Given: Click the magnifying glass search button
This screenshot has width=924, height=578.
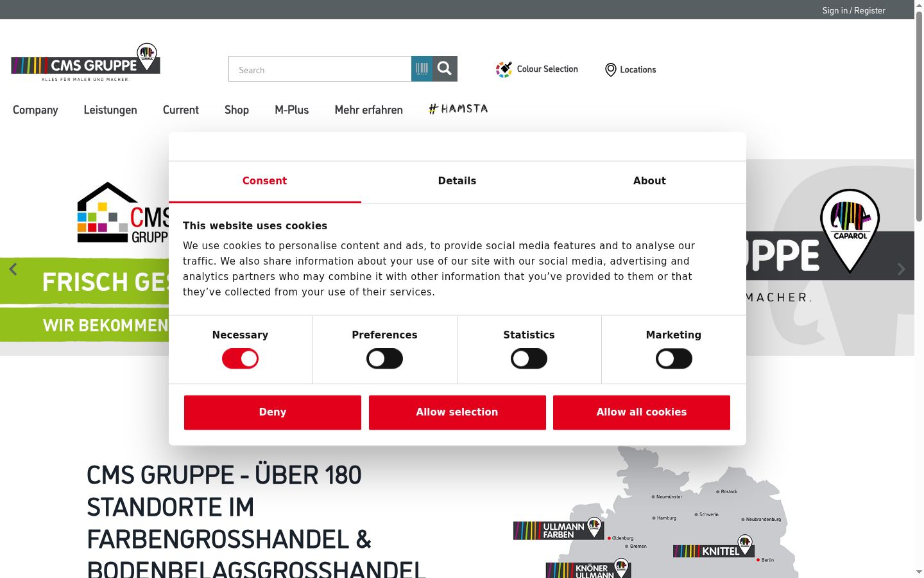Looking at the screenshot, I should (445, 69).
